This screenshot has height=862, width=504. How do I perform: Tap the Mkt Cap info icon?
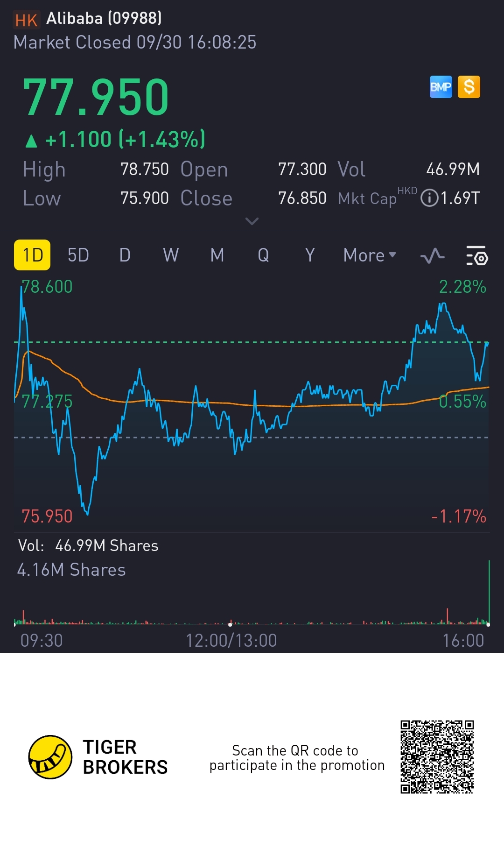[429, 198]
